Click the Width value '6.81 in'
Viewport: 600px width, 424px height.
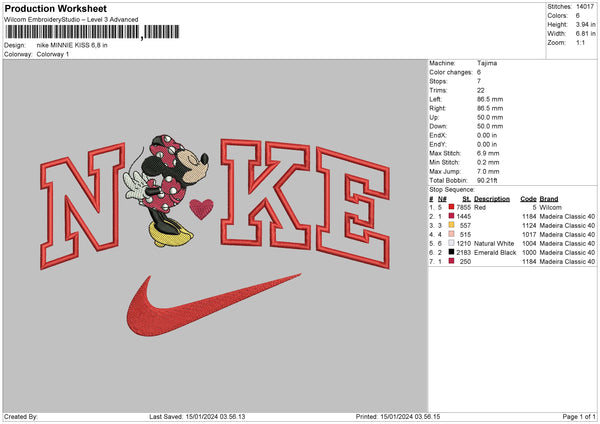[585, 34]
